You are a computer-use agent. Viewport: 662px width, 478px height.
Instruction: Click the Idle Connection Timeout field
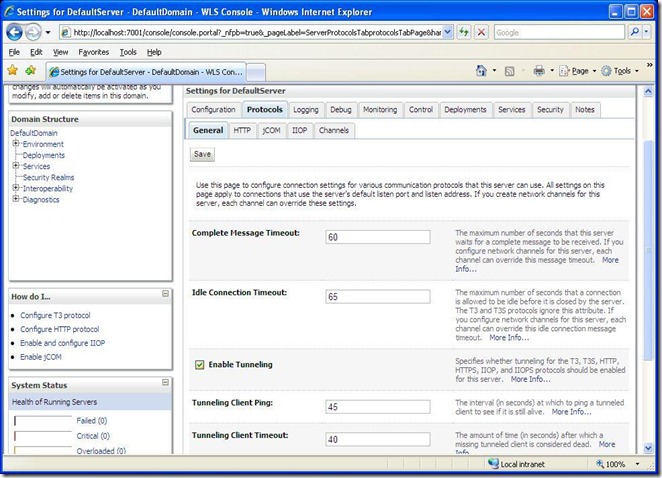(378, 296)
